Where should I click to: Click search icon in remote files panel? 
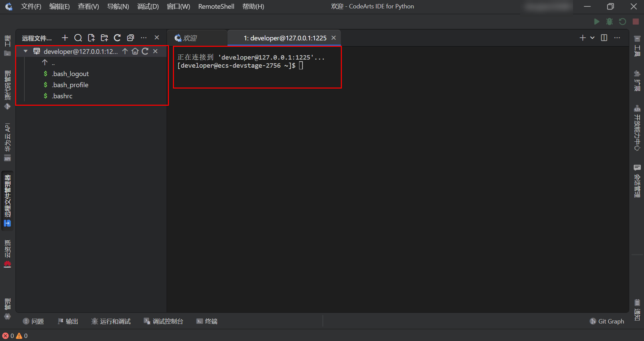[78, 38]
